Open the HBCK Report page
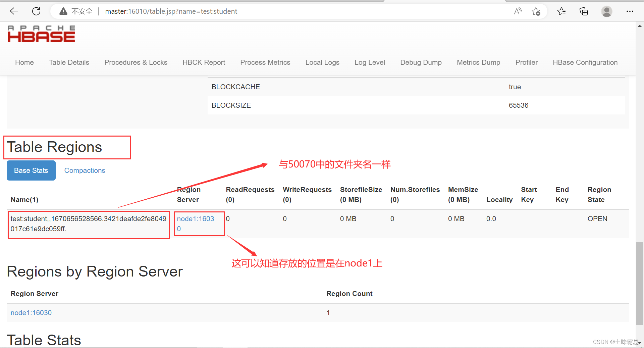This screenshot has width=644, height=348. [204, 62]
